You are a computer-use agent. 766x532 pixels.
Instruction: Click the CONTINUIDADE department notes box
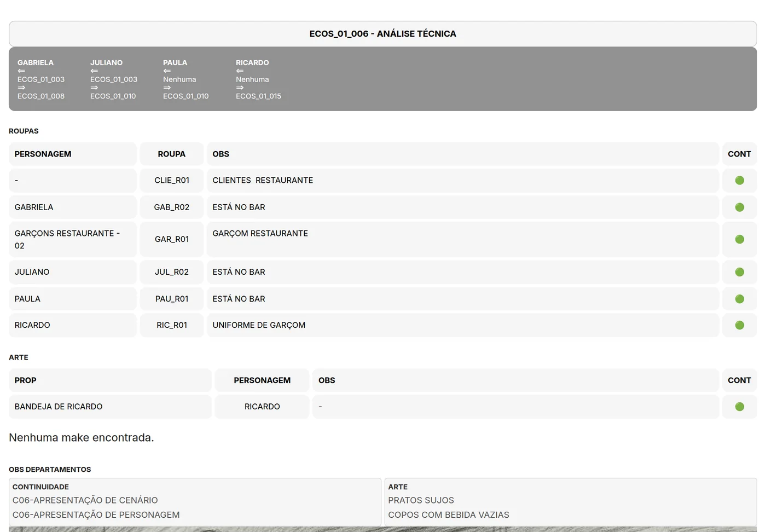click(x=195, y=502)
